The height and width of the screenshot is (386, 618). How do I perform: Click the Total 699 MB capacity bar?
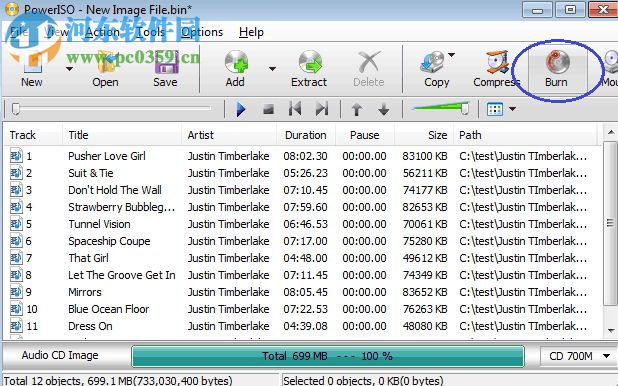pos(328,356)
